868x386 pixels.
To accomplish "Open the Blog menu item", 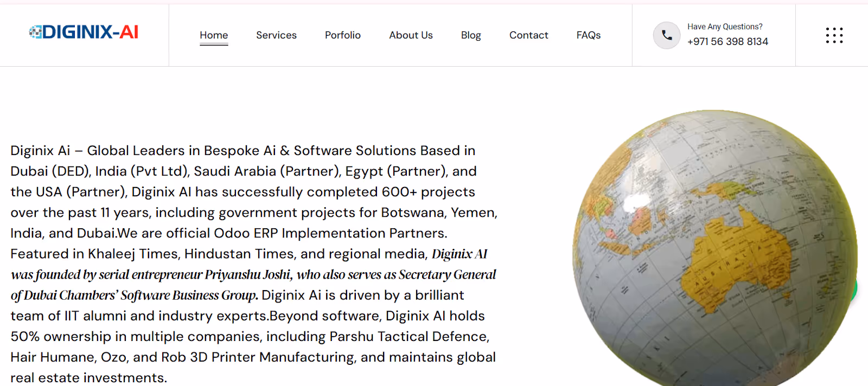I will click(x=471, y=35).
